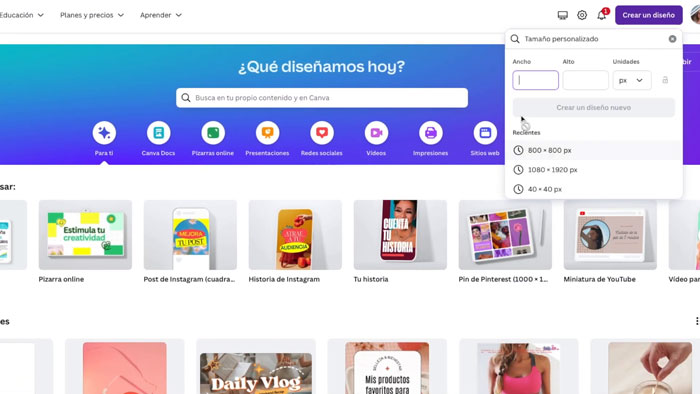The image size is (700, 394).
Task: Open the Post de Instagram template thumbnail
Action: 190,235
